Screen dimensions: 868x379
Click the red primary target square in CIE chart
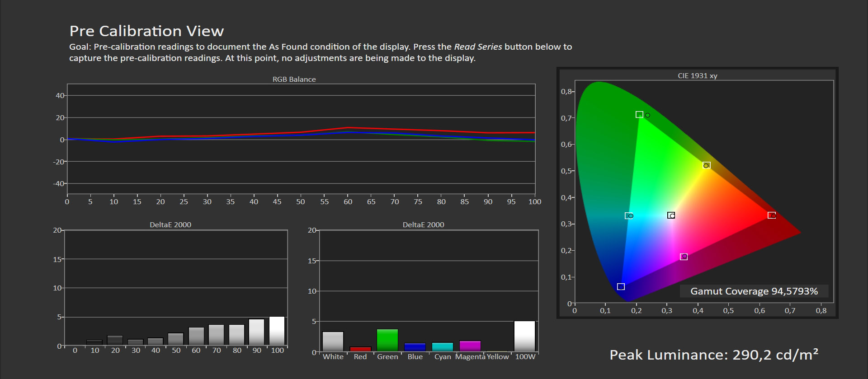coord(772,215)
